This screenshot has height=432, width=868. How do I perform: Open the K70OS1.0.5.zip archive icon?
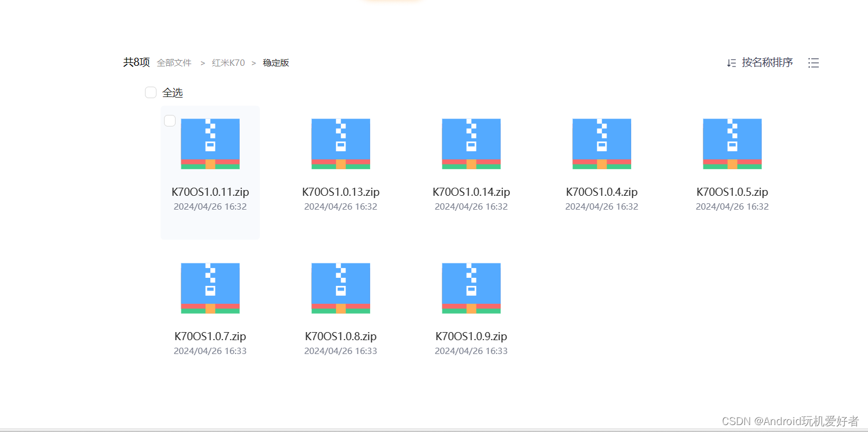pyautogui.click(x=732, y=144)
